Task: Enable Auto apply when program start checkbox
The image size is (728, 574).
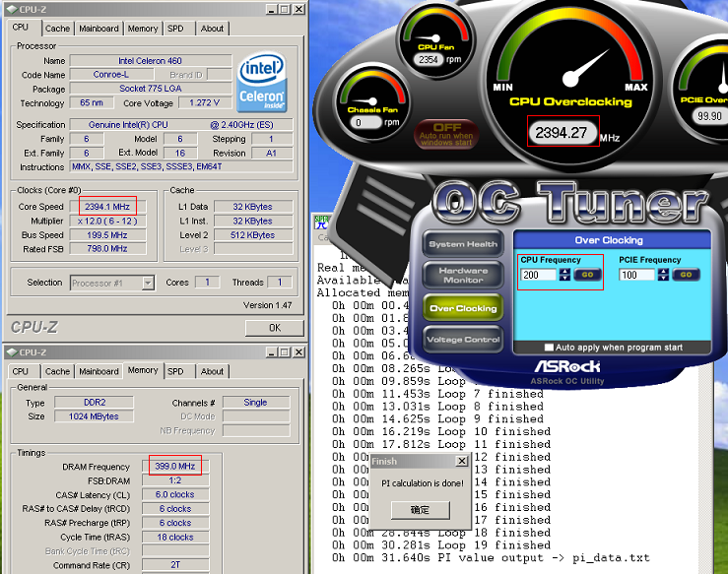Action: tap(549, 348)
